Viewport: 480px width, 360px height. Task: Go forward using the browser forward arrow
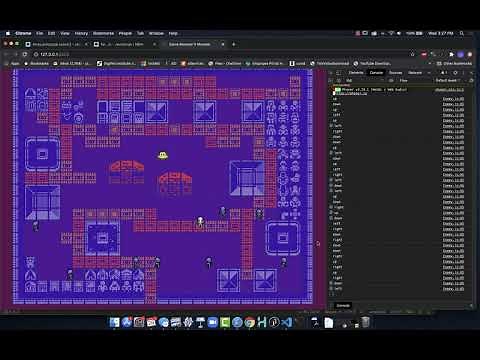coord(15,54)
